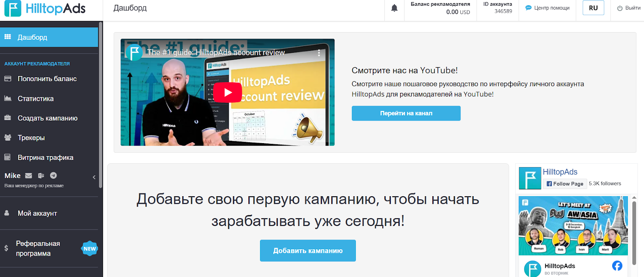Click the chart icon beside Статистика
This screenshot has width=644, height=277.
click(8, 98)
